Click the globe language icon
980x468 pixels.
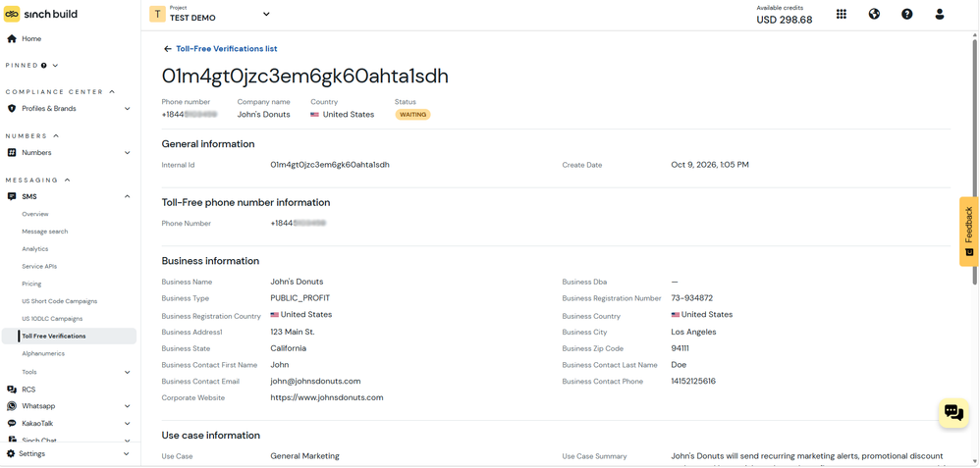coord(874,15)
